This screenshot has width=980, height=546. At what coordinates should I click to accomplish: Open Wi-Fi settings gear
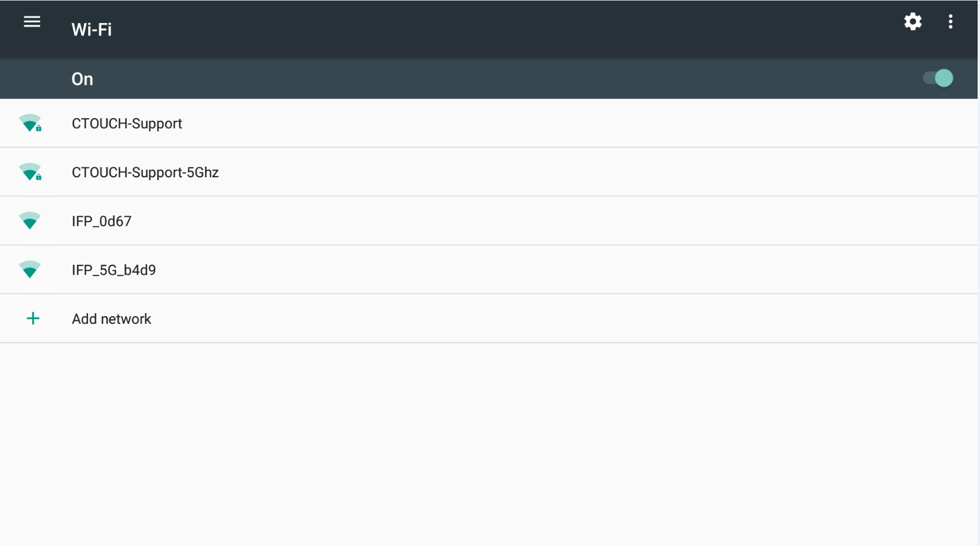tap(913, 22)
